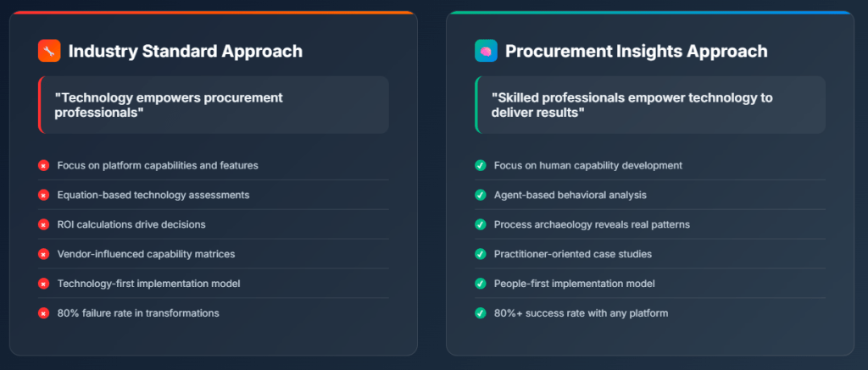868x370 pixels.
Task: Click red X icon next to platform capabilities
Action: click(x=43, y=165)
